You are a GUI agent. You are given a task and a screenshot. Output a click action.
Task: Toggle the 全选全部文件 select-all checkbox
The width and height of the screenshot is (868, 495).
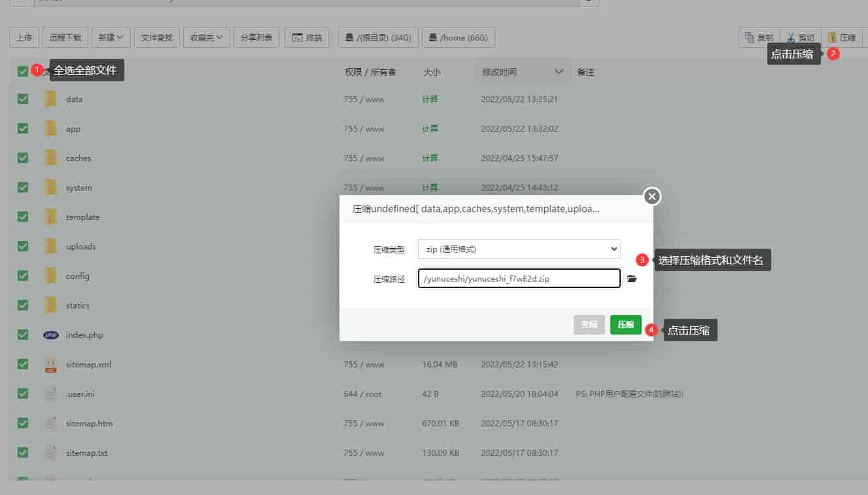(22, 69)
